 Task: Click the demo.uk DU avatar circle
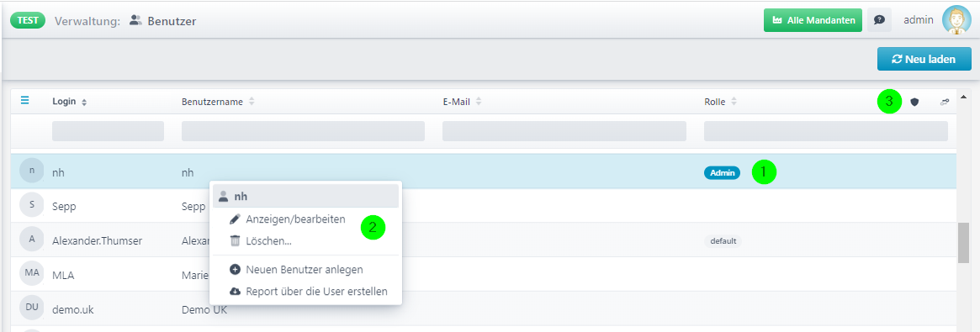(x=32, y=308)
